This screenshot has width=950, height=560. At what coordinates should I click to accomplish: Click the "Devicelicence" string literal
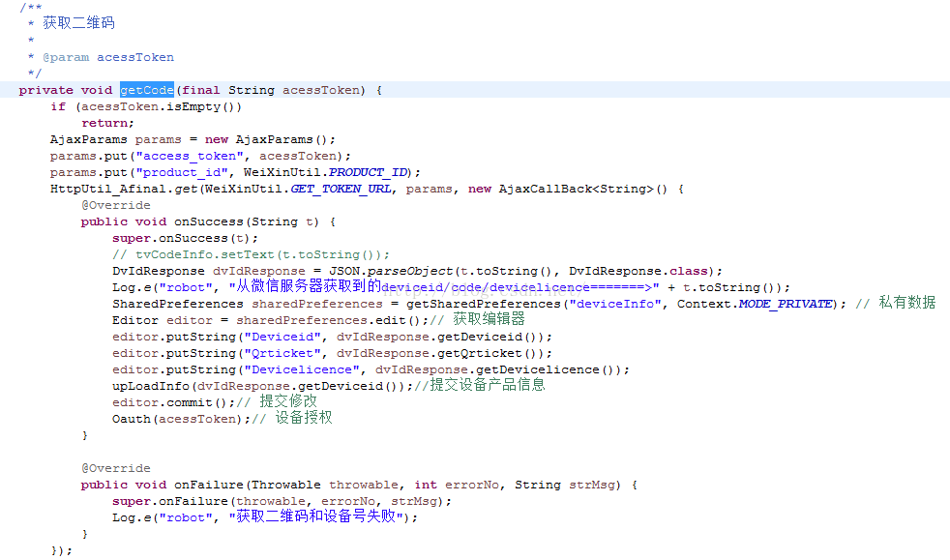pos(302,369)
